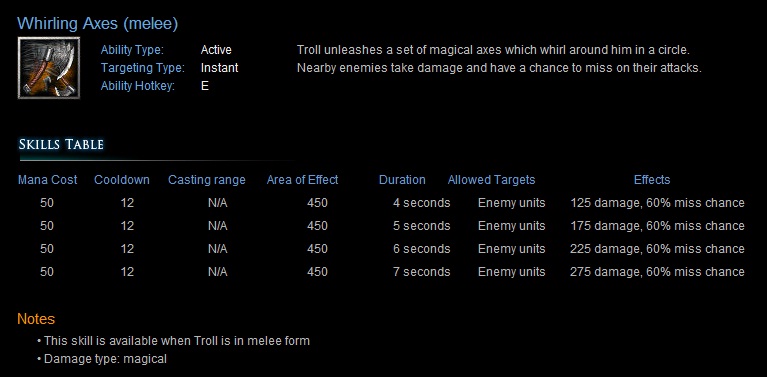Screen dimensions: 767x377
Task: Select the 275 damage, 60% miss chance cell
Action: [657, 272]
